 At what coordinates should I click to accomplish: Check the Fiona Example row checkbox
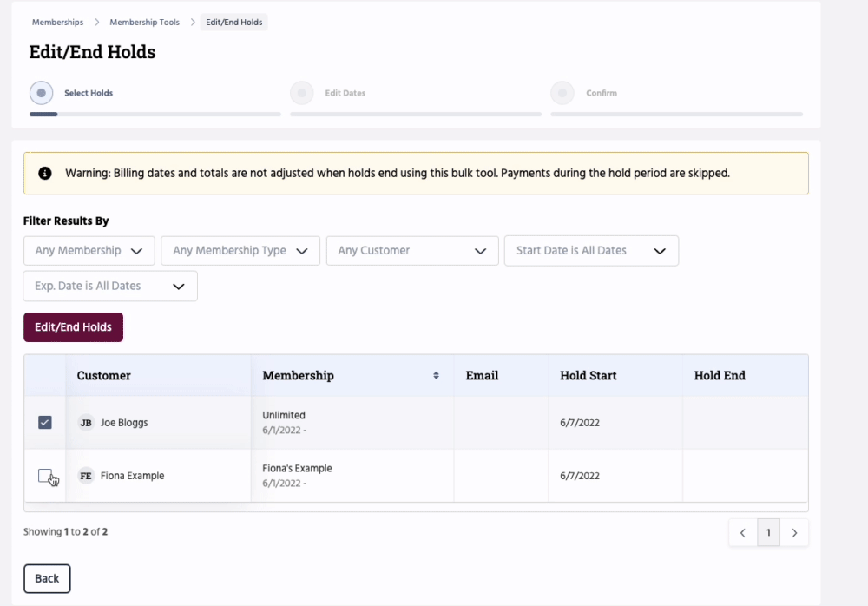pos(45,476)
